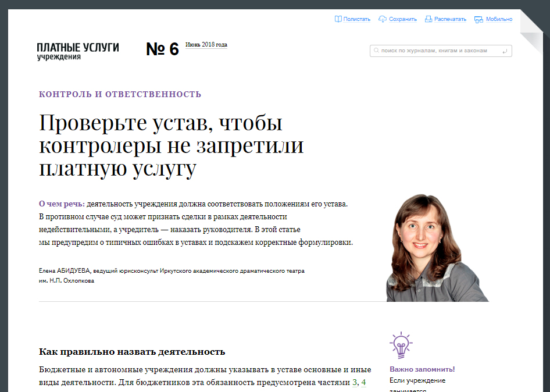This screenshot has height=392, width=550.
Task: Click the Июнь 2018 года issue link
Action: click(206, 45)
